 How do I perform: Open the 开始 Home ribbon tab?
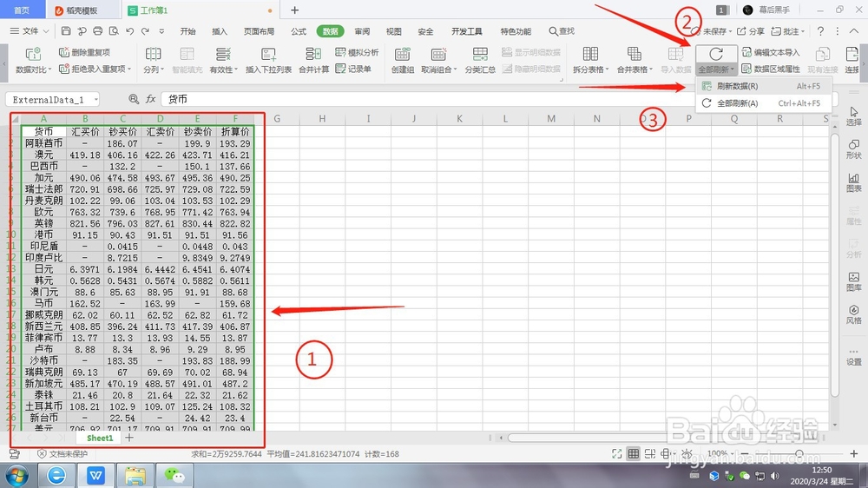(x=187, y=31)
